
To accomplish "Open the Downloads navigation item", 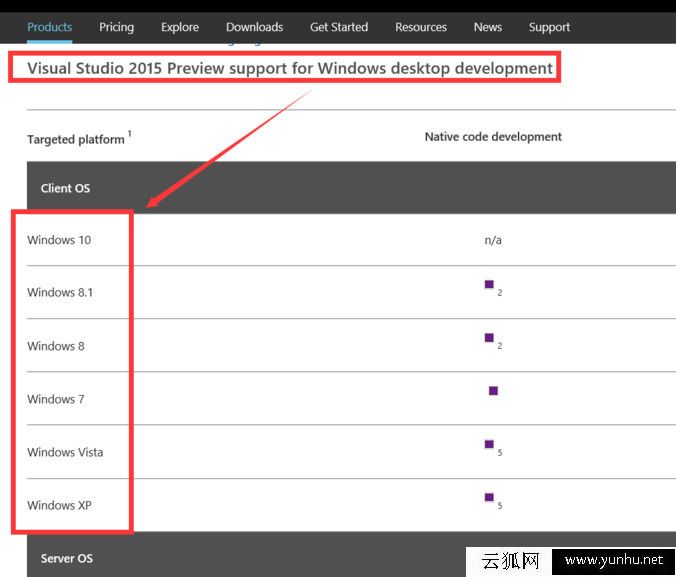I will tap(254, 27).
